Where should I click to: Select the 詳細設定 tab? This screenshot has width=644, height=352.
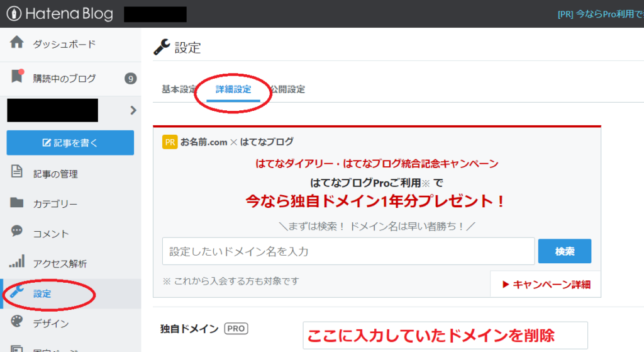233,89
